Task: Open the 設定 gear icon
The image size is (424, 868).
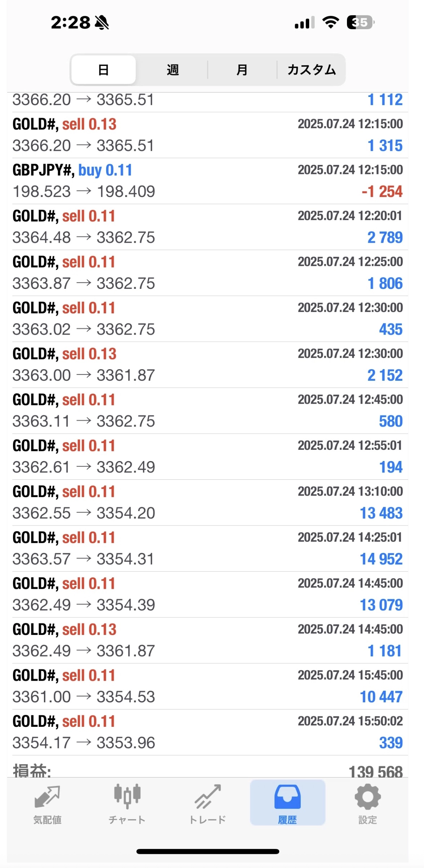Action: tap(367, 796)
